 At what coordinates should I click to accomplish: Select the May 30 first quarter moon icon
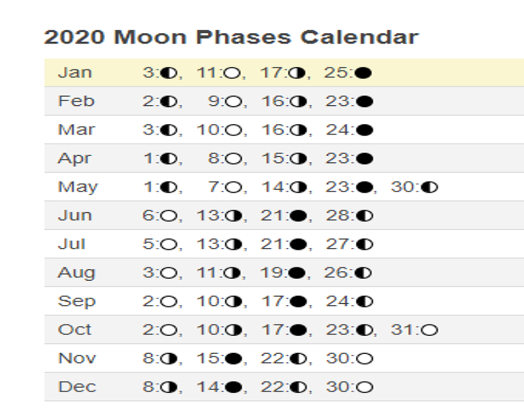pyautogui.click(x=429, y=187)
